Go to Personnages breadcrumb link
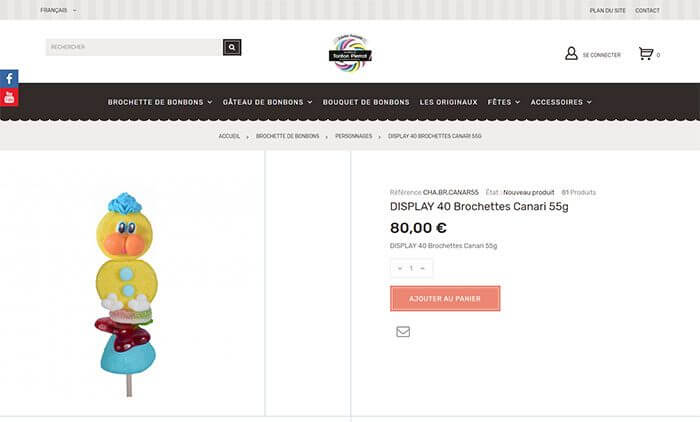Screen dimensions: 700x422 [x=354, y=136]
